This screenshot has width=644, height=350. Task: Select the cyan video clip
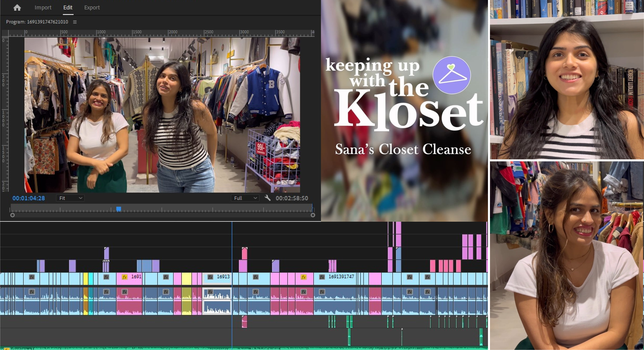91,279
